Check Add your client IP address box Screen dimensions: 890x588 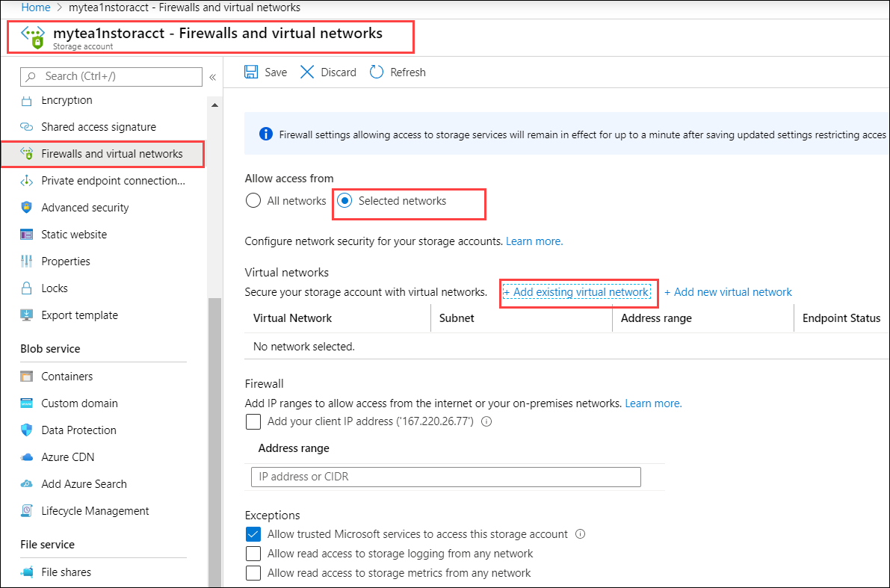pyautogui.click(x=253, y=421)
